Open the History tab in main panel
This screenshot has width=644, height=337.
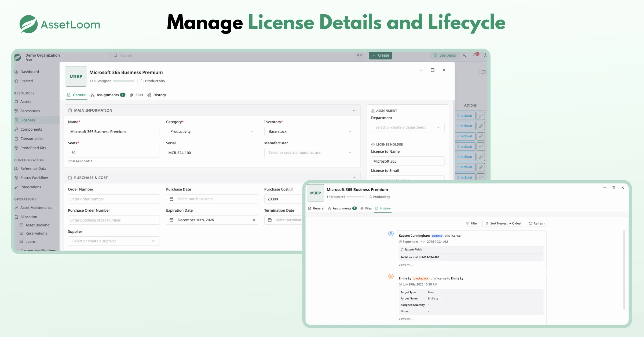coord(157,95)
